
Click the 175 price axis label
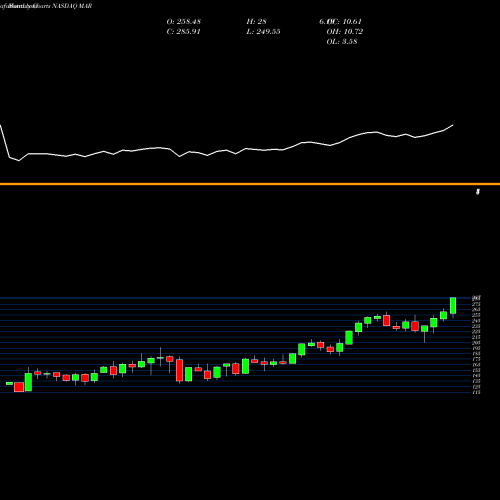477,359
